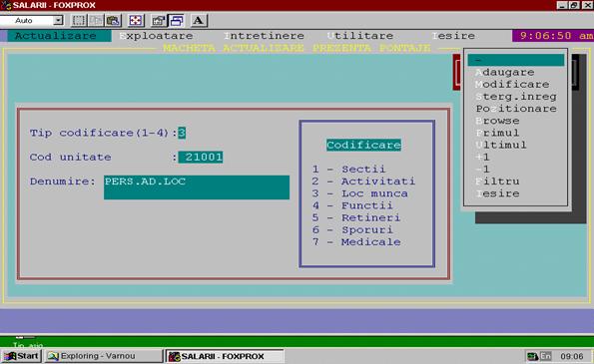Click the Cod unitate field showing 21001
The height and width of the screenshot is (364, 594).
[x=201, y=157]
